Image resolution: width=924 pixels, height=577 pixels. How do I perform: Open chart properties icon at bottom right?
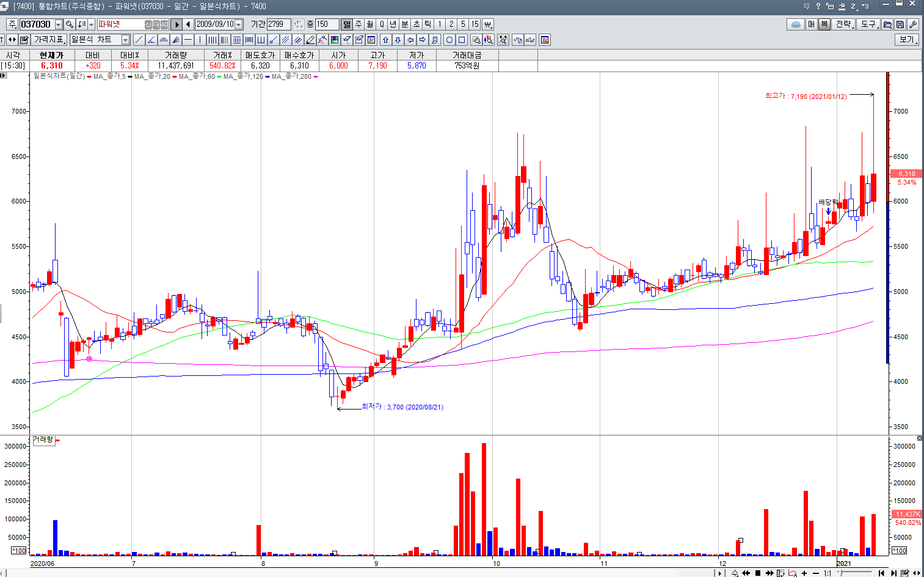[x=905, y=573]
